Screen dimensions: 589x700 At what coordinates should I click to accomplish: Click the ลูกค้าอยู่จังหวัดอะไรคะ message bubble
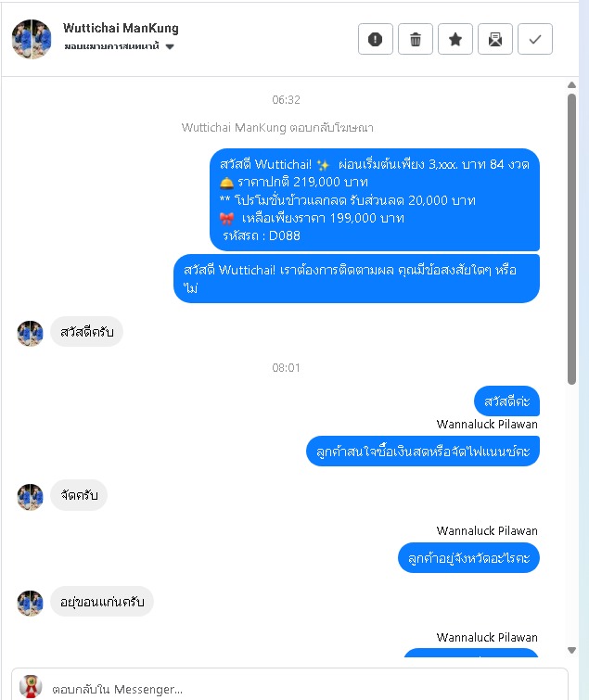(x=468, y=557)
